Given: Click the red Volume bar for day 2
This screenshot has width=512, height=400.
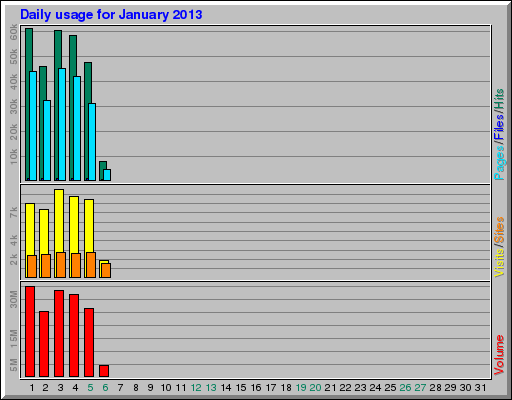Looking at the screenshot, I should (44, 344).
